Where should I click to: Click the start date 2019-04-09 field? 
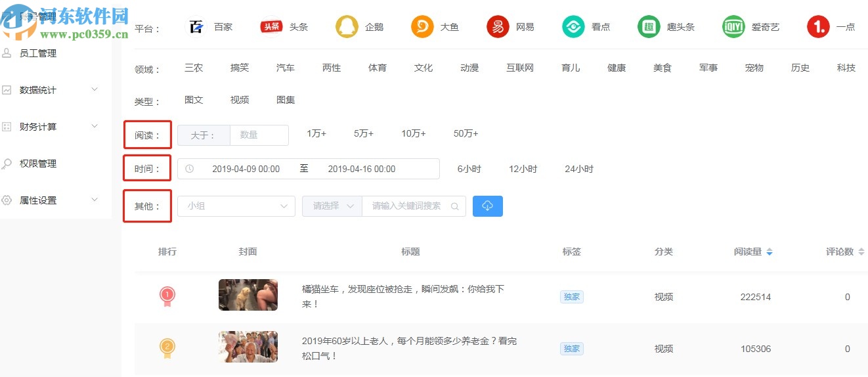click(246, 169)
